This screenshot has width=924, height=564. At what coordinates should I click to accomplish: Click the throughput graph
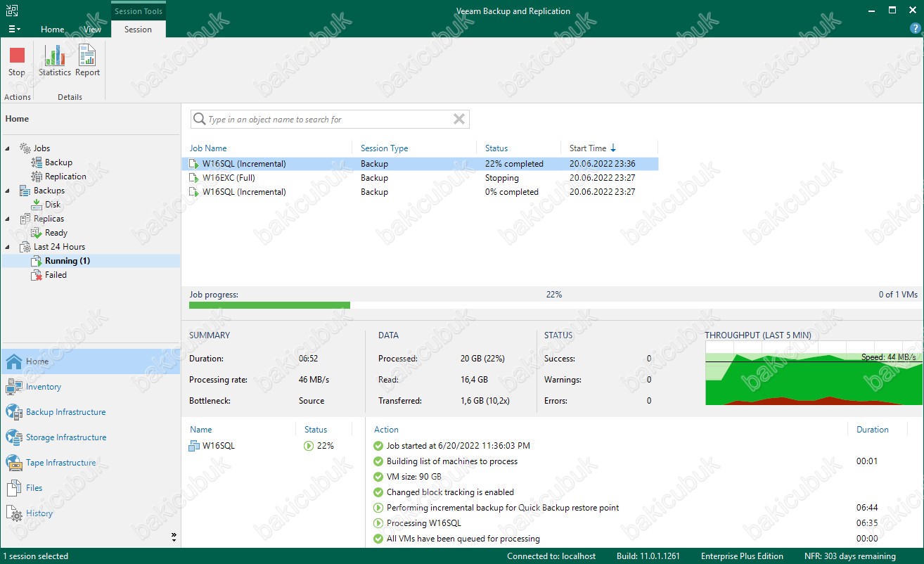pos(813,373)
